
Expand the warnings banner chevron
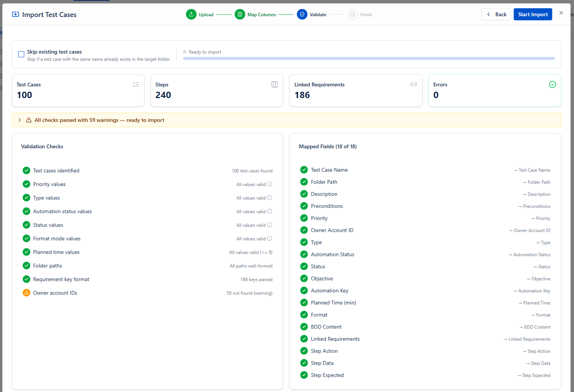pyautogui.click(x=20, y=120)
